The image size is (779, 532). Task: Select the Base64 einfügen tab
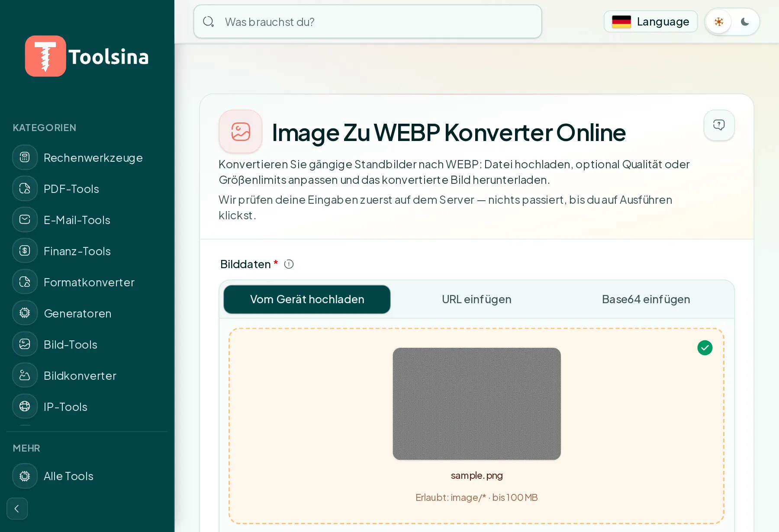click(646, 299)
